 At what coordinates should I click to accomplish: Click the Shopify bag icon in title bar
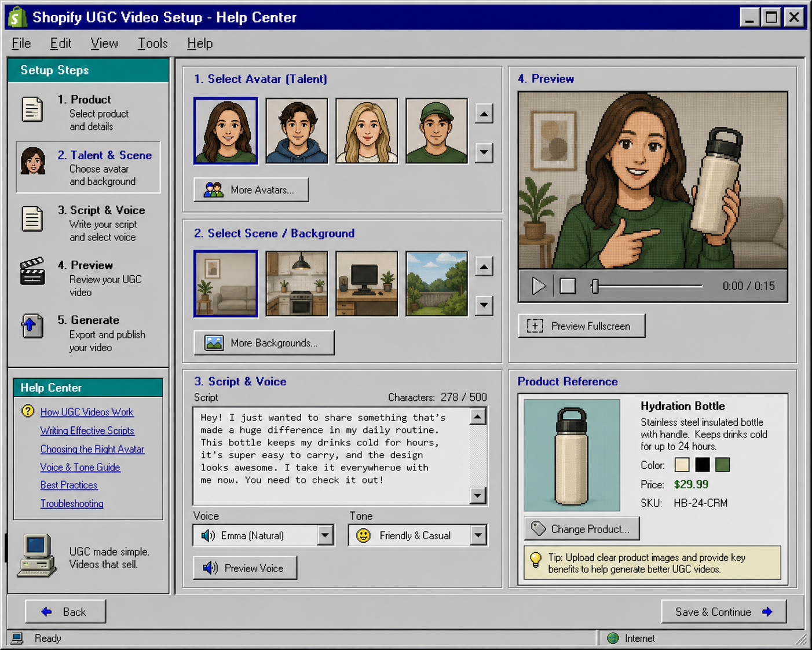pyautogui.click(x=17, y=17)
